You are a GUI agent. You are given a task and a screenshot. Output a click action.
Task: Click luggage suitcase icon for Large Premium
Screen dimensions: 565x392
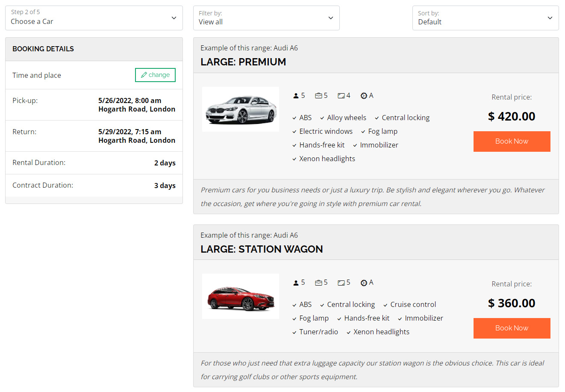click(318, 96)
